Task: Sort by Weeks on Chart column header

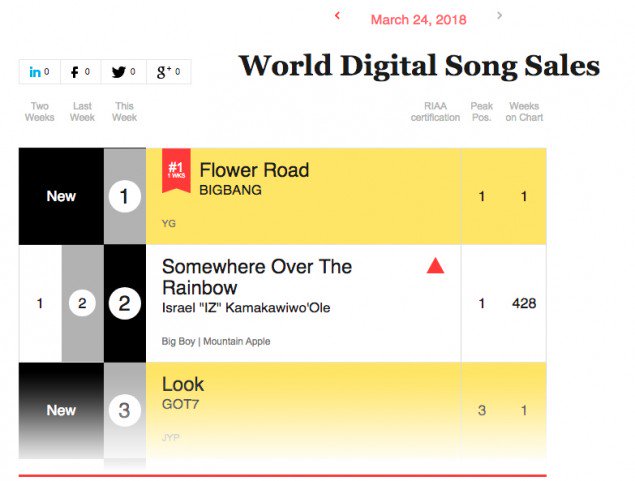Action: [x=524, y=112]
